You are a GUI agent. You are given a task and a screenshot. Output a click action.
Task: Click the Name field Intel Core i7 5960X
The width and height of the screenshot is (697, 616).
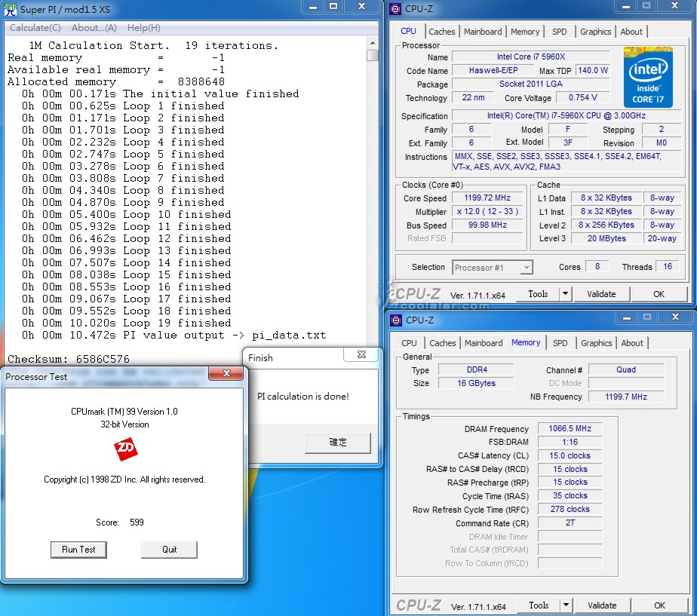click(x=531, y=57)
